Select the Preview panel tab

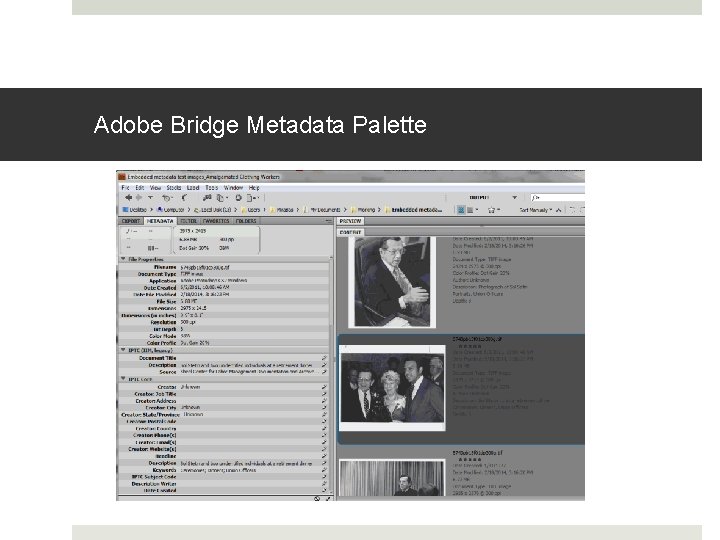(350, 221)
